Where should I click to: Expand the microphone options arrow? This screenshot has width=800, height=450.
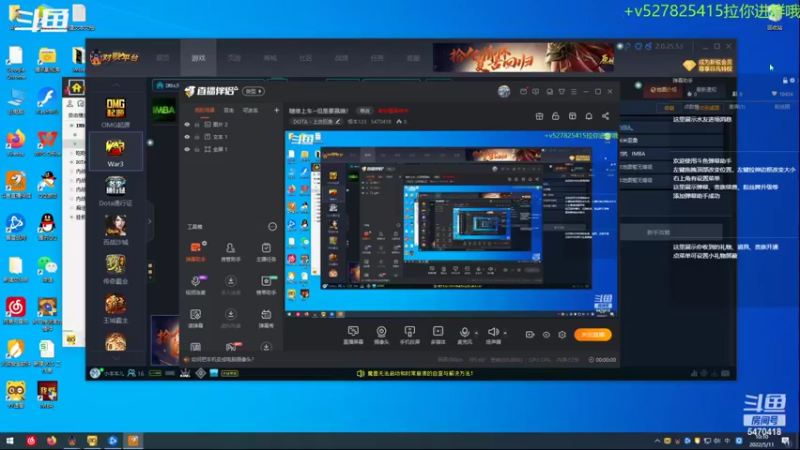[477, 333]
